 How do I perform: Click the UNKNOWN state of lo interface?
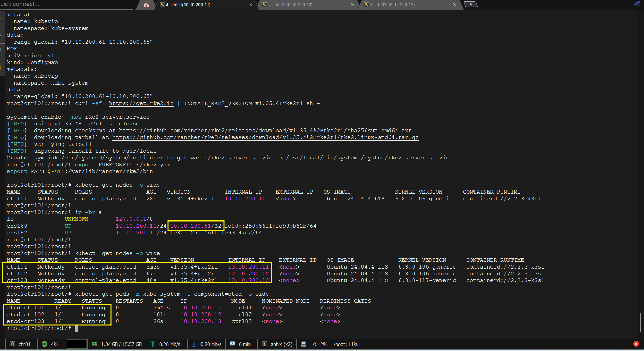[77, 219]
